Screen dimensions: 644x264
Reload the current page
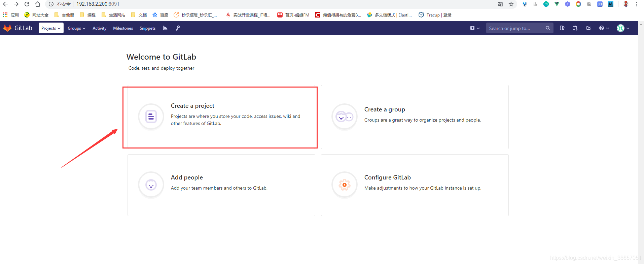[x=27, y=4]
